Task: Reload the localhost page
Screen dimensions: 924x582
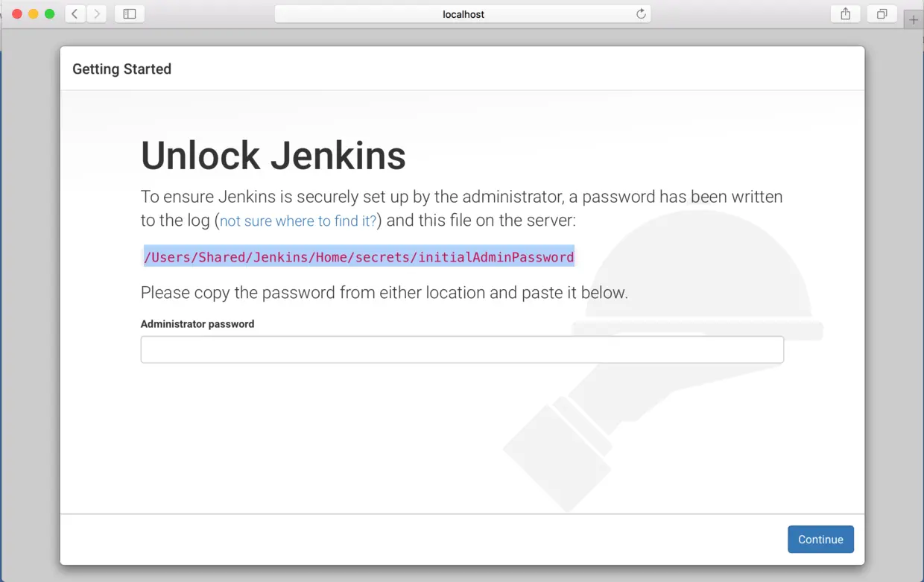Action: click(641, 14)
